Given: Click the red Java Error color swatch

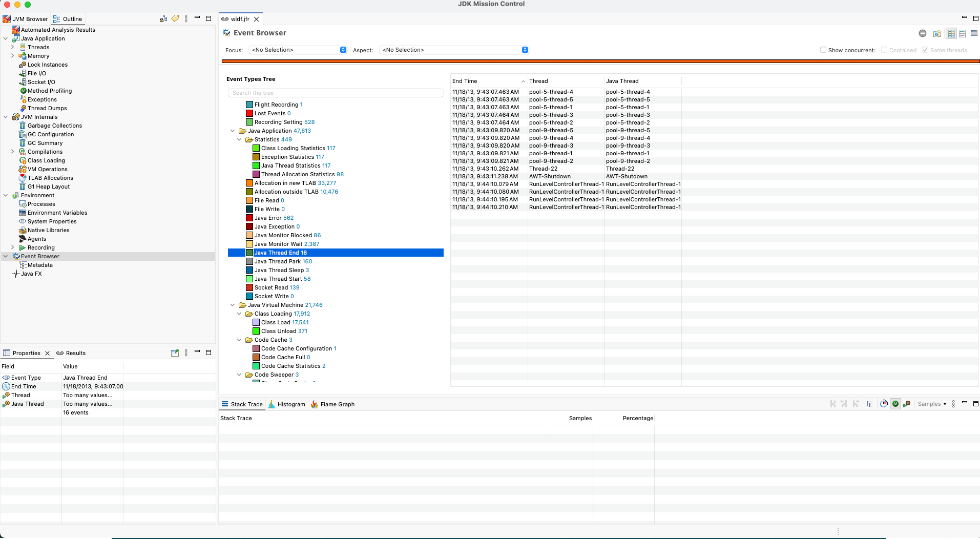Looking at the screenshot, I should tap(249, 218).
